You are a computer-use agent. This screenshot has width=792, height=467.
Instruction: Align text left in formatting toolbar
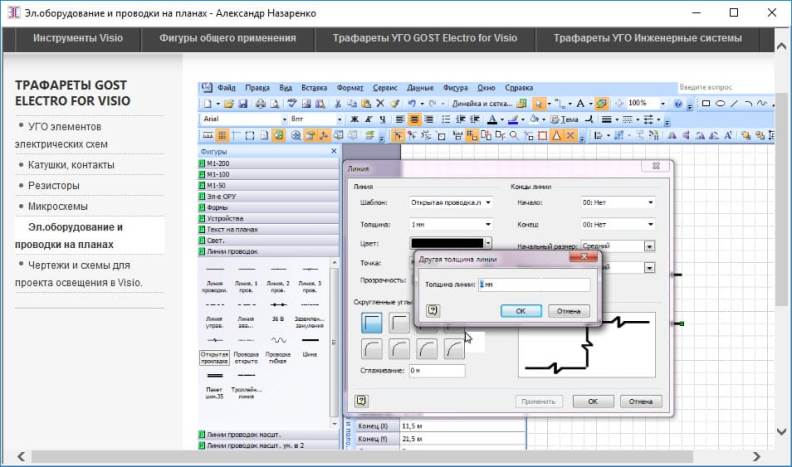(400, 120)
